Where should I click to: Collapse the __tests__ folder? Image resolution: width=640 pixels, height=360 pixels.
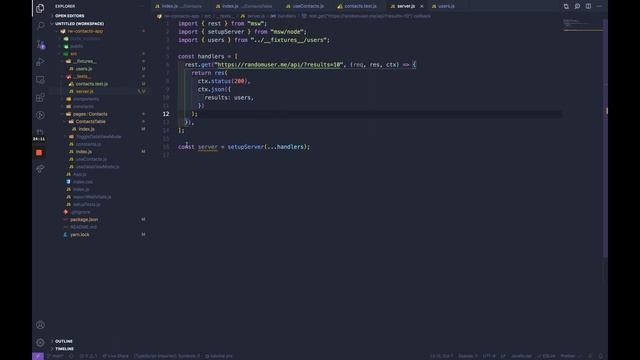[82, 76]
